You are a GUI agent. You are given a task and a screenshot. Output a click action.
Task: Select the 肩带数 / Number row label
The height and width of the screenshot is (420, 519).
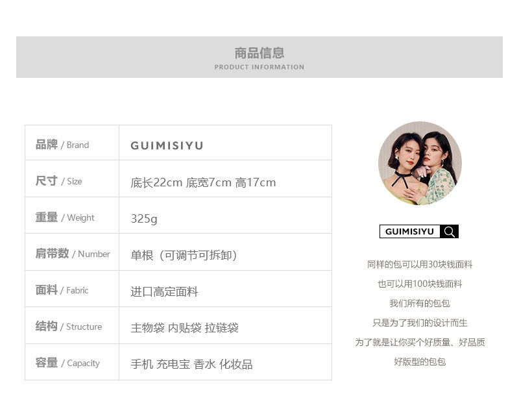[x=73, y=253]
